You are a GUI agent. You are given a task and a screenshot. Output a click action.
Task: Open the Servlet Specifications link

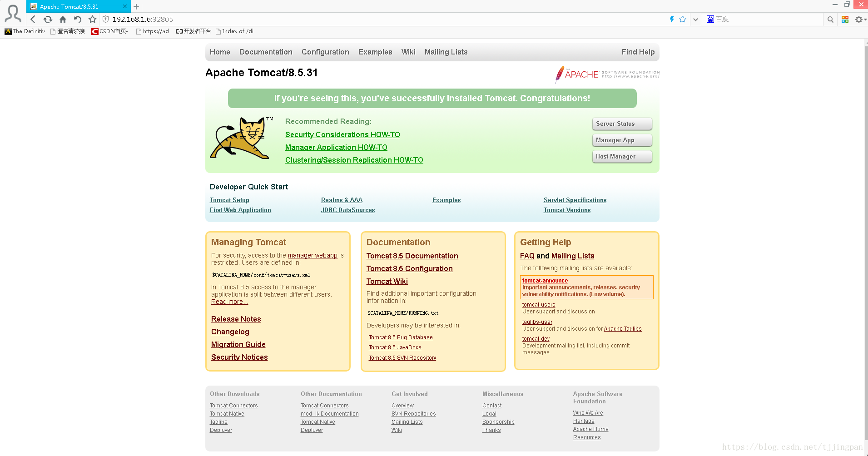click(x=575, y=200)
